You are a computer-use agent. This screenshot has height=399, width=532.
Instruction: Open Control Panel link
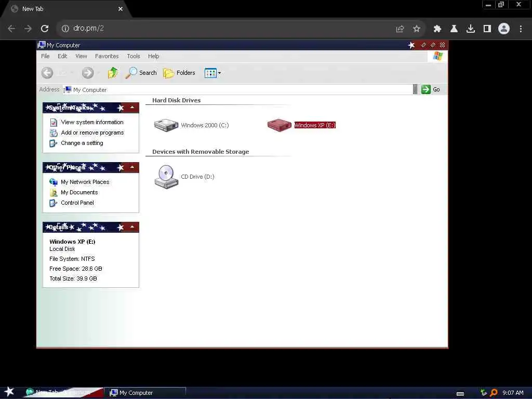point(77,203)
